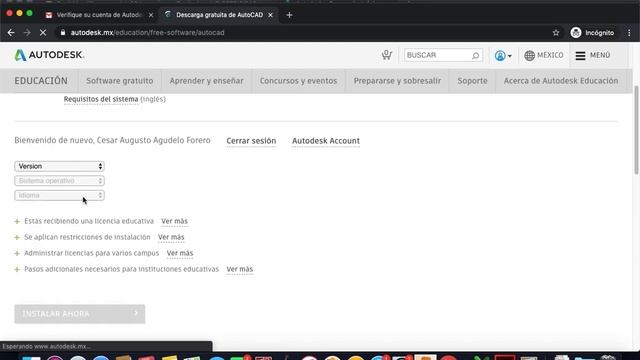
Task: Click Cerrar sesión link
Action: tap(251, 141)
